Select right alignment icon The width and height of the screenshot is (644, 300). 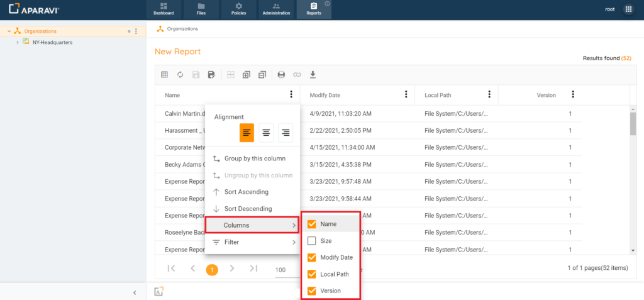click(286, 132)
